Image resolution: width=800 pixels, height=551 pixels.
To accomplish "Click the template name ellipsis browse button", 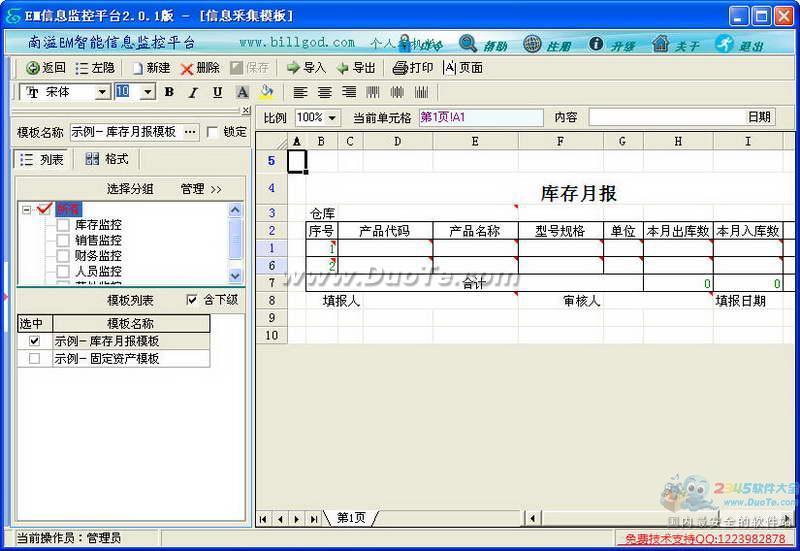I will tap(190, 132).
